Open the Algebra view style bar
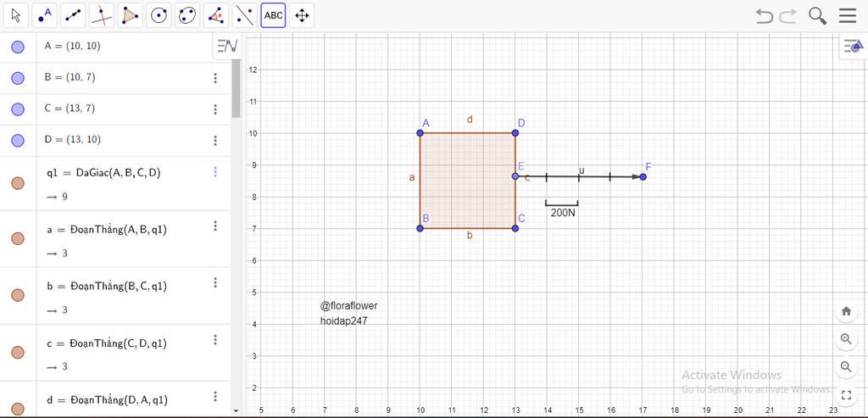868x418 pixels. [x=227, y=46]
